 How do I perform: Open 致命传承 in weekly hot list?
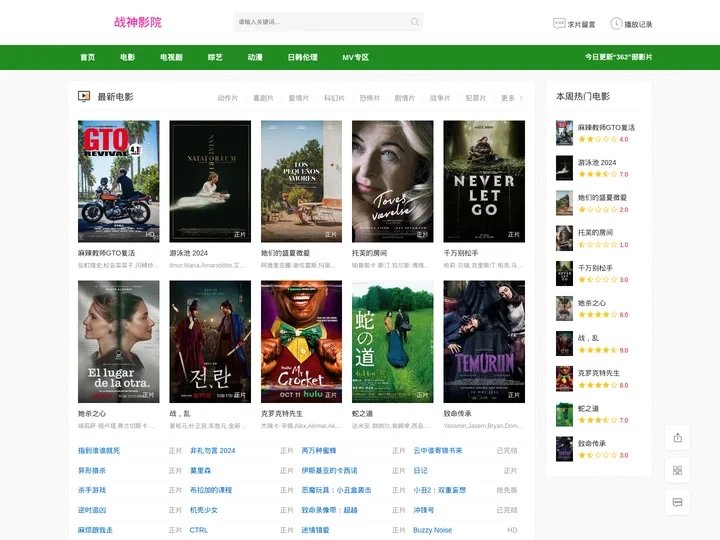pyautogui.click(x=592, y=443)
